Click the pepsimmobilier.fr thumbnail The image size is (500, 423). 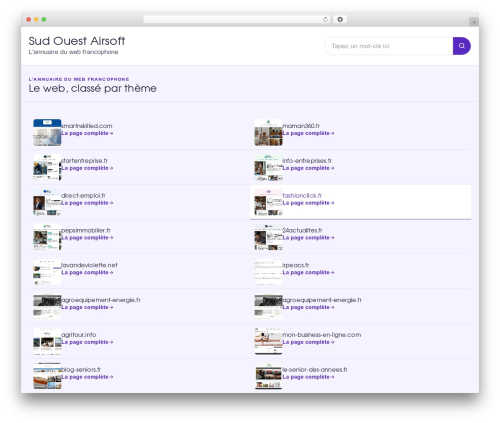click(47, 237)
